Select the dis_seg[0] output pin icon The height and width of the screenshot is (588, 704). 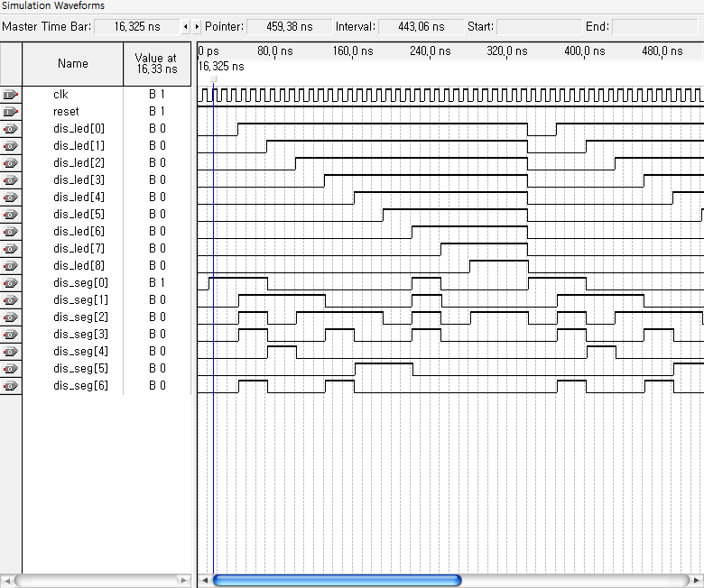(x=11, y=283)
